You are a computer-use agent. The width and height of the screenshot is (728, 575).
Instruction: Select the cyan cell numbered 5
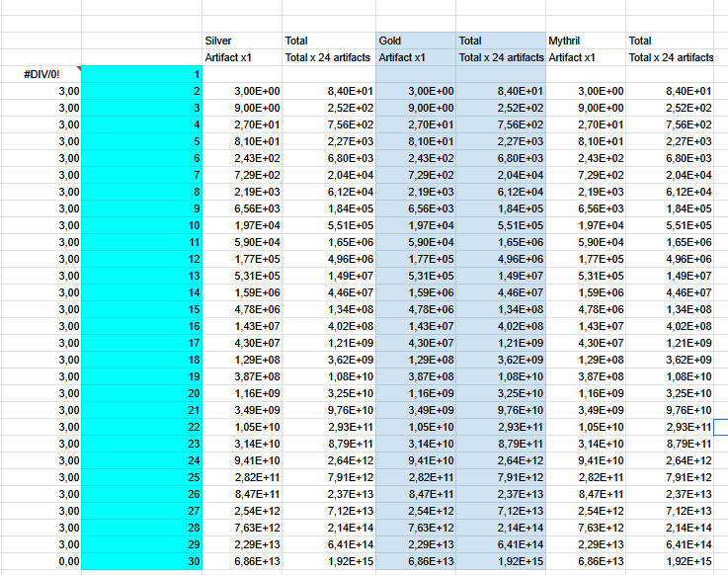click(141, 141)
